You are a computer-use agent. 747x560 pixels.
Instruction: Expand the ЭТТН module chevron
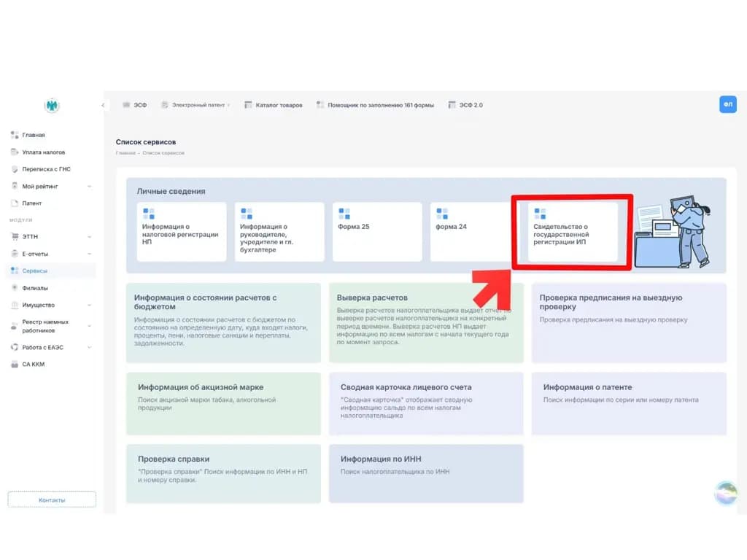(x=90, y=237)
